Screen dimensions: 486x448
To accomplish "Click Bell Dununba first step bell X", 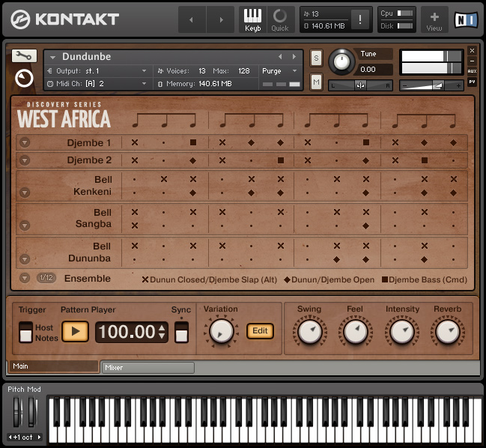I will point(135,246).
